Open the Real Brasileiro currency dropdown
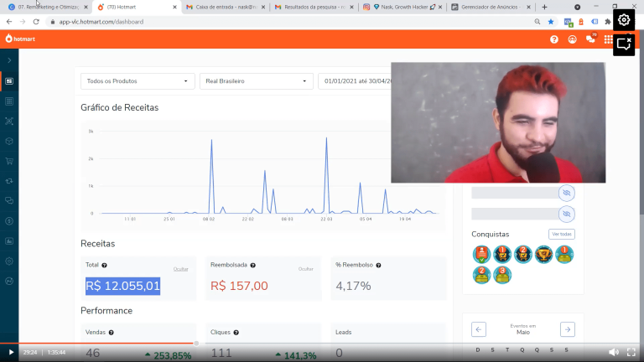Screen dimensions: 644x362 [x=257, y=81]
